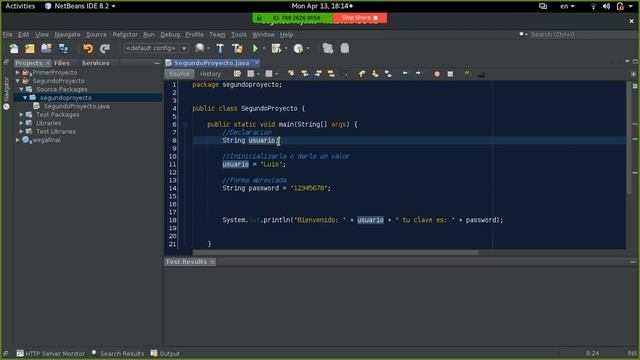Click Find Previous Occurrence icon
This screenshot has height=360, width=640.
[x=304, y=74]
